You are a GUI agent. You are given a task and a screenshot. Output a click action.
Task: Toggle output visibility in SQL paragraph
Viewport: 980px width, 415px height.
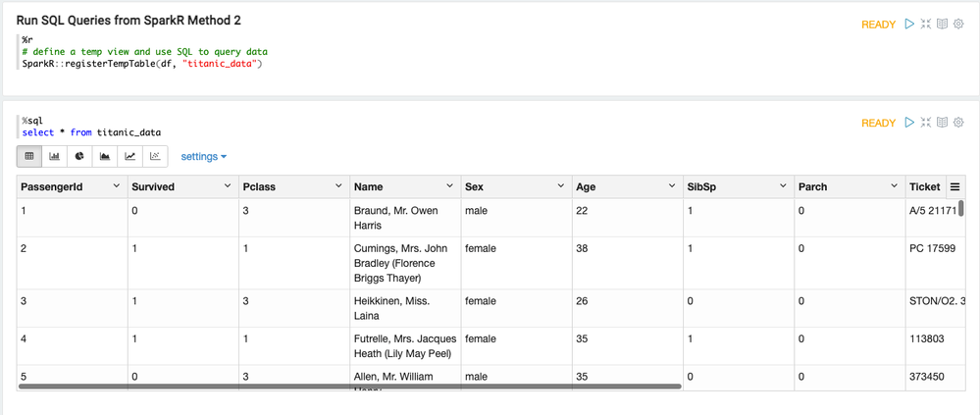pyautogui.click(x=942, y=123)
